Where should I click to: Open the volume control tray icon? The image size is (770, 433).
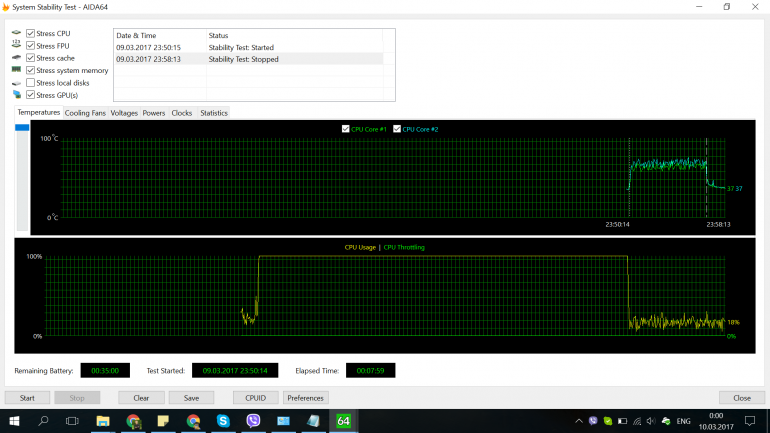(651, 421)
